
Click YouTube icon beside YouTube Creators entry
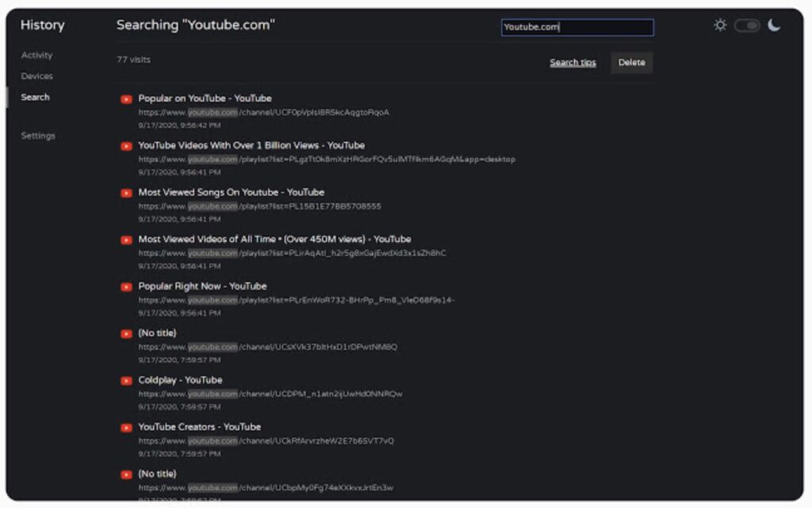tap(126, 428)
